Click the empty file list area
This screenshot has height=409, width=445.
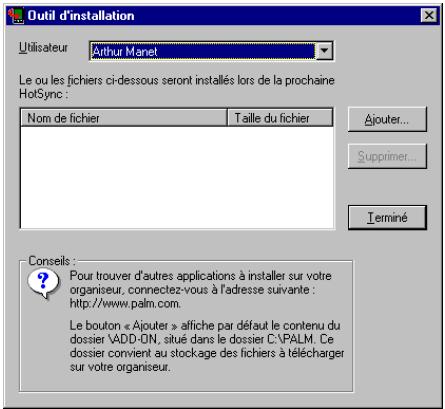pos(177,177)
